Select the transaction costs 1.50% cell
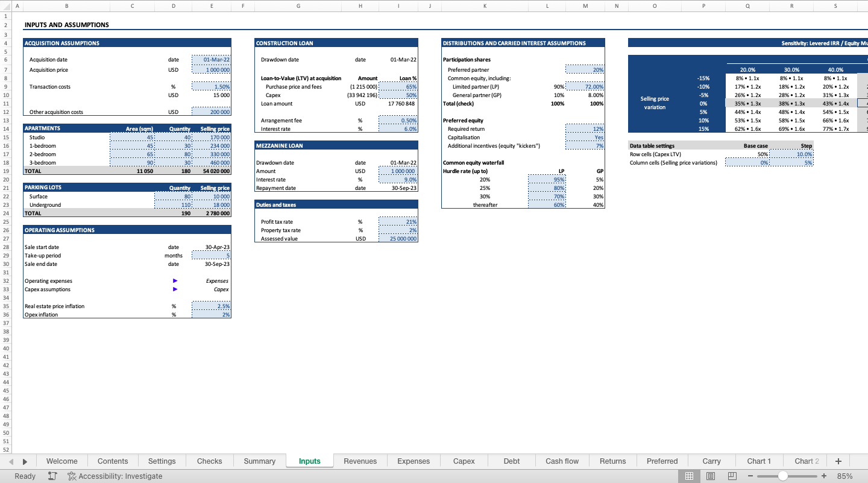 (212, 87)
